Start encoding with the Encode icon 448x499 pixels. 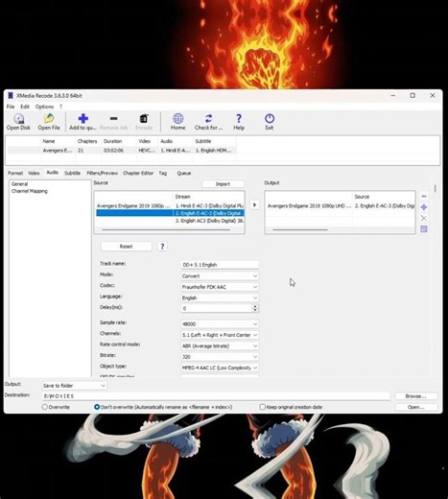click(x=144, y=122)
